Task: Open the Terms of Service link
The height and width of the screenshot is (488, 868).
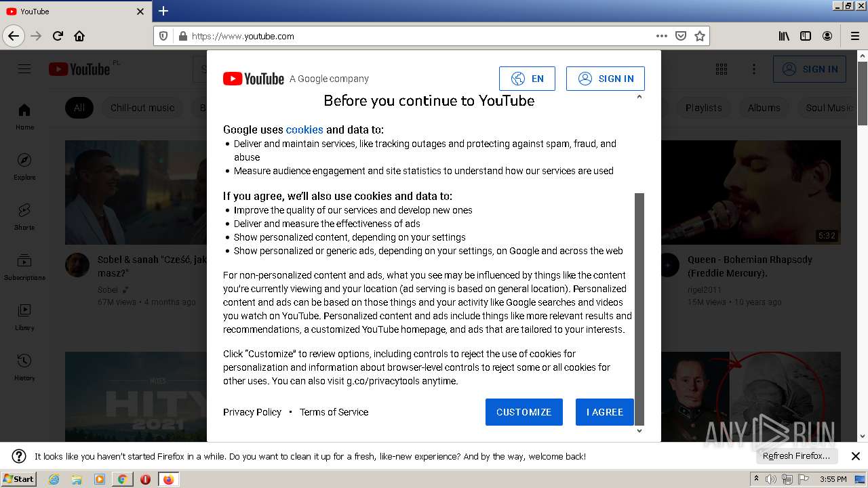Action: pos(334,412)
